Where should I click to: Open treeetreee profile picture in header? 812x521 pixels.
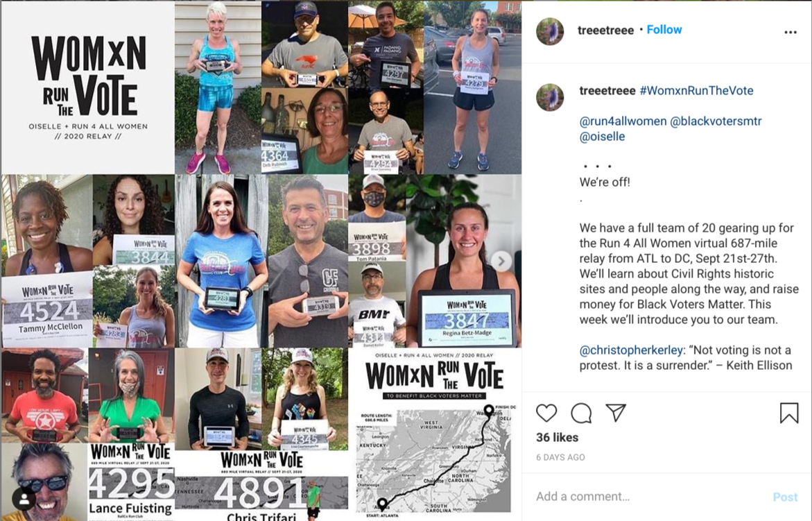point(549,32)
